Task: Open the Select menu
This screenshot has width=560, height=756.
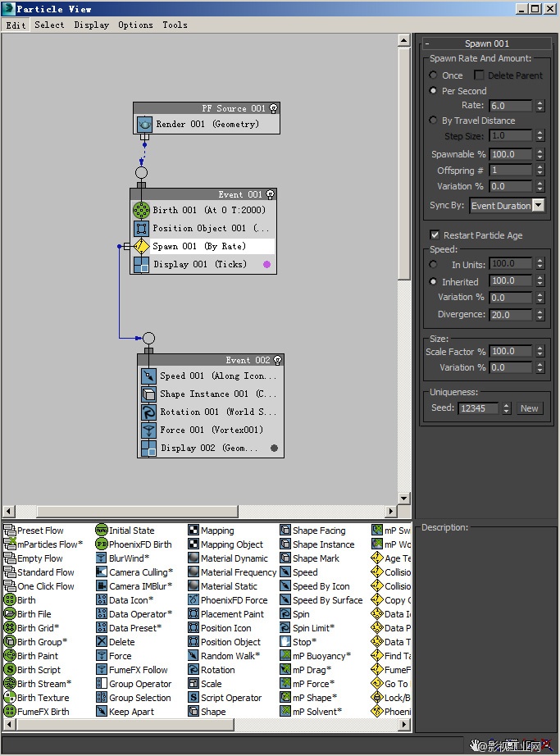Action: pos(49,25)
